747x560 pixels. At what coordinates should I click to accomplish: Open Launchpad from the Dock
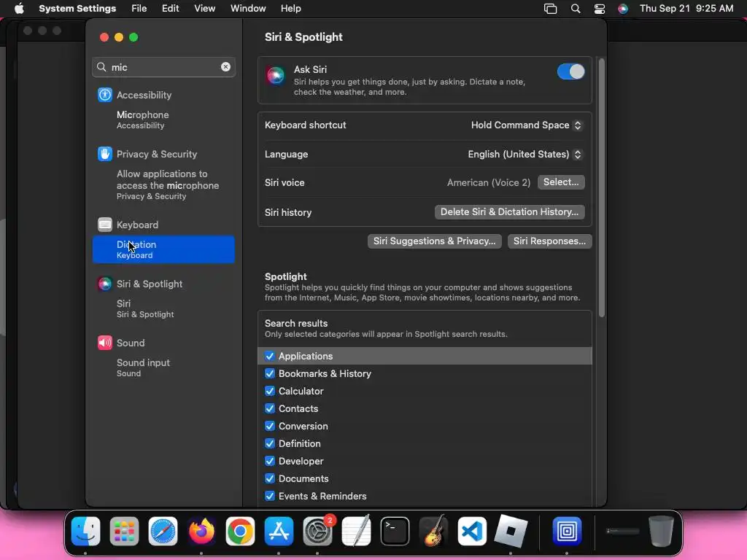coord(124,531)
